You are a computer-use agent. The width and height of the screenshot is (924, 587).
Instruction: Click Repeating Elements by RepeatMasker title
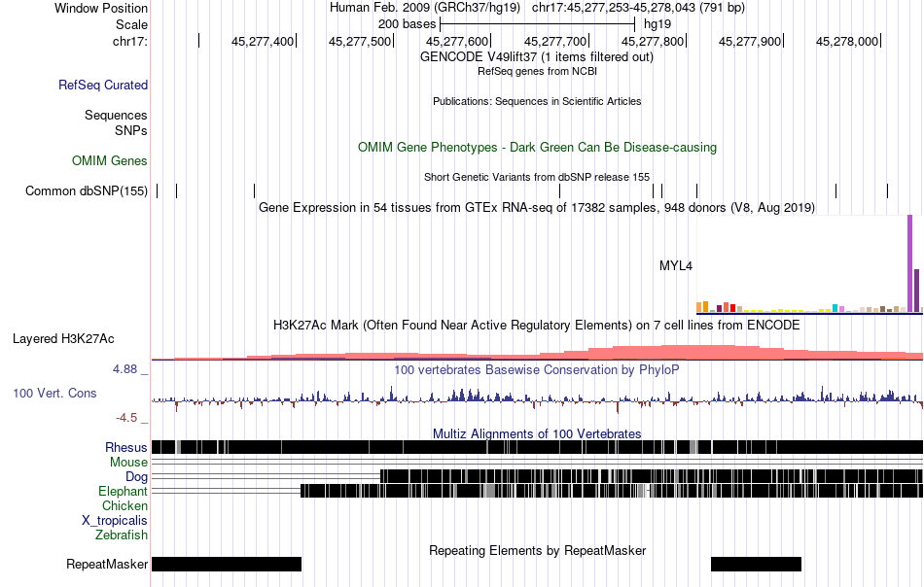(537, 550)
